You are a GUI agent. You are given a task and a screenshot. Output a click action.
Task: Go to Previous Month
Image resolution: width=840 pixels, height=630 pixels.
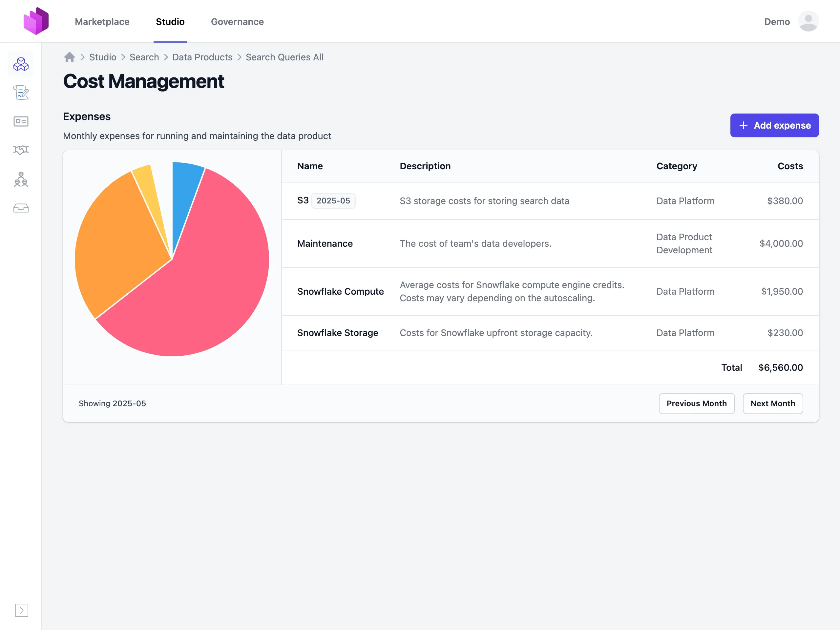click(697, 403)
